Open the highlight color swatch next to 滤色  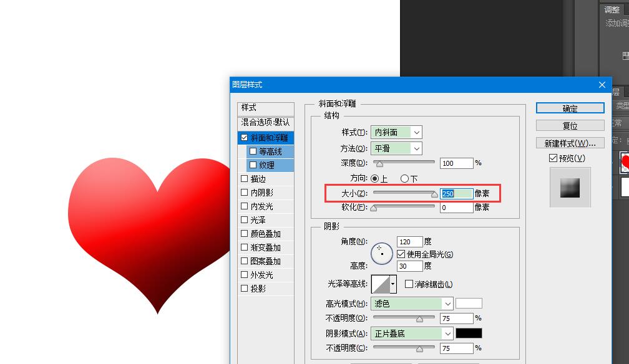pos(469,303)
